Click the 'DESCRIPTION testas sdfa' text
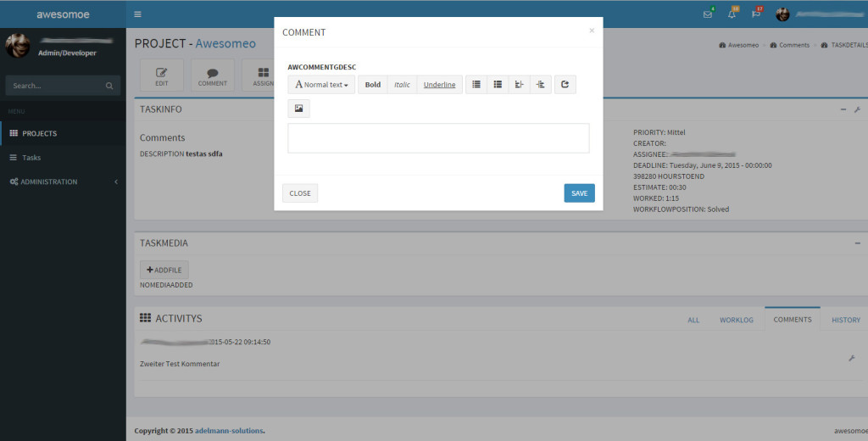 tap(181, 154)
